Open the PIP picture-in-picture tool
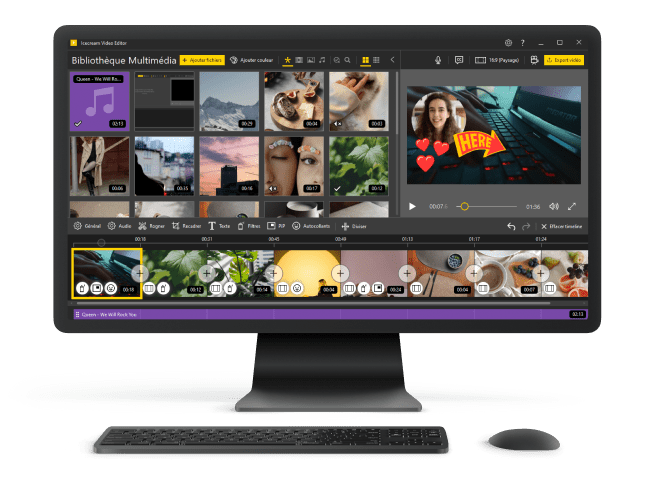 [276, 226]
